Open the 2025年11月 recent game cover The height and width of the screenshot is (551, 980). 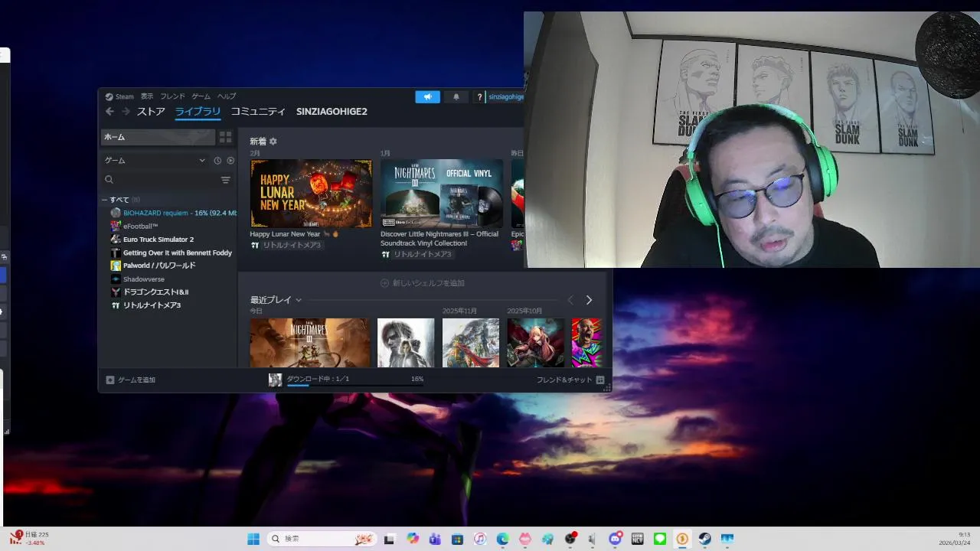471,343
